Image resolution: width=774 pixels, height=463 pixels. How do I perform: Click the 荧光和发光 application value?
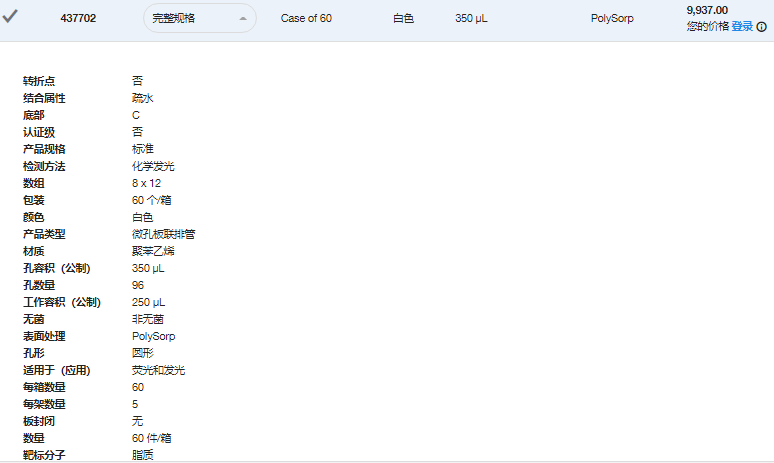pos(158,370)
